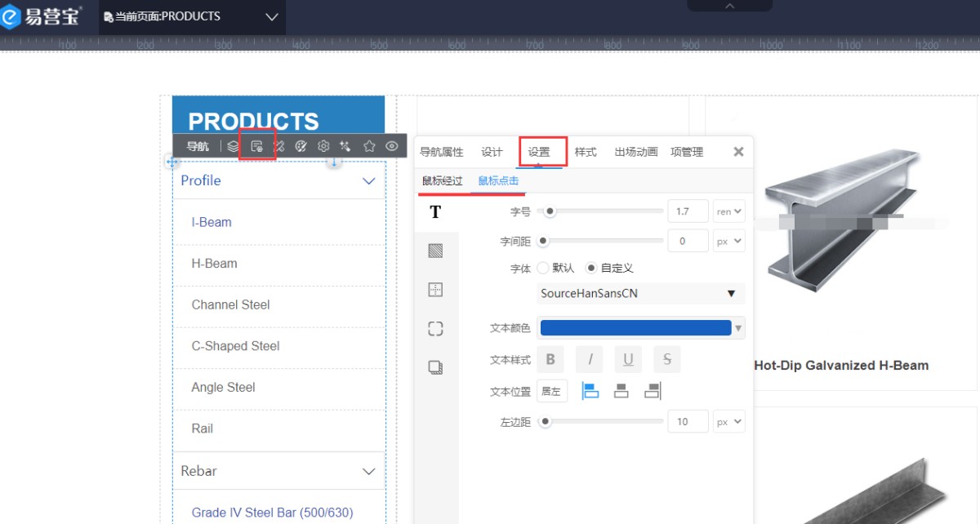Screen dimensions: 980x524
Task: Select the shadow side tab icon
Action: pyautogui.click(x=435, y=368)
